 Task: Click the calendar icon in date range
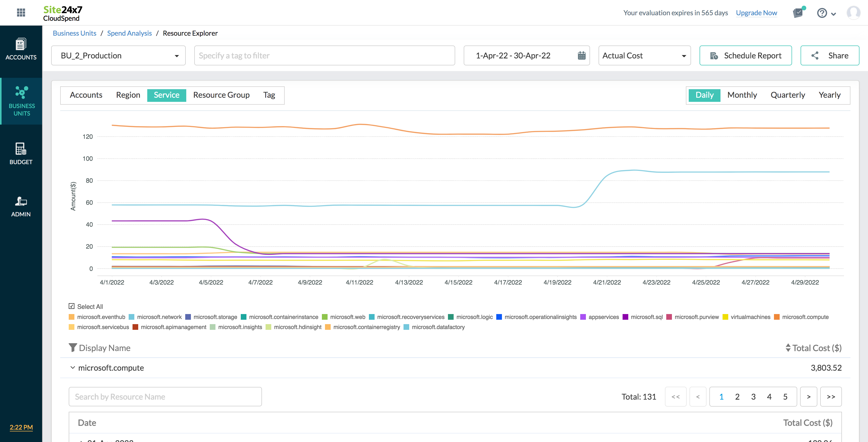(582, 56)
